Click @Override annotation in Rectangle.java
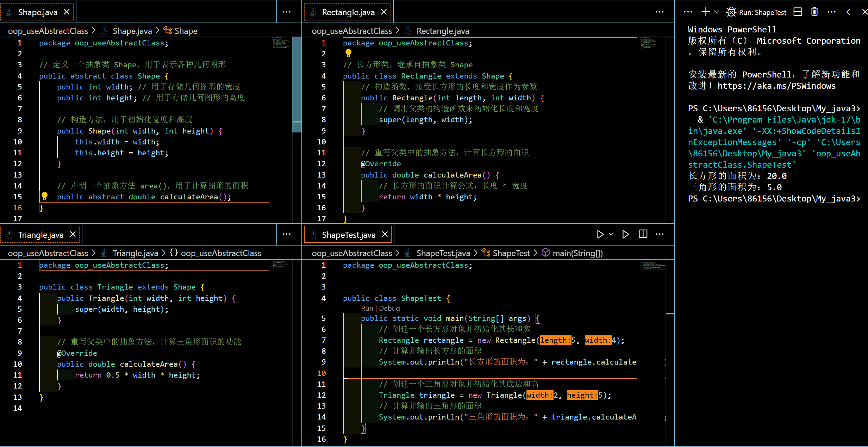This screenshot has height=447, width=868. click(381, 164)
